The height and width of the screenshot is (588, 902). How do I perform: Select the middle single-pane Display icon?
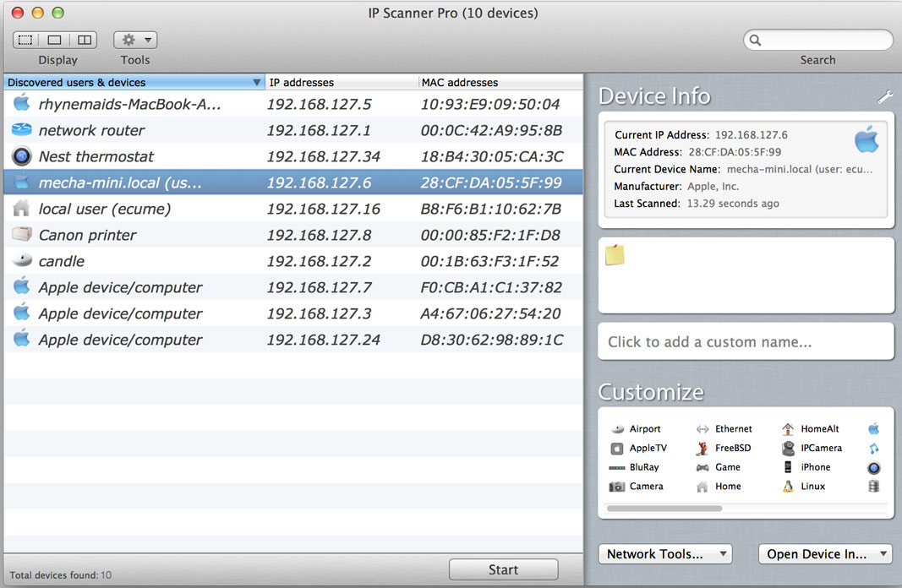[x=55, y=40]
